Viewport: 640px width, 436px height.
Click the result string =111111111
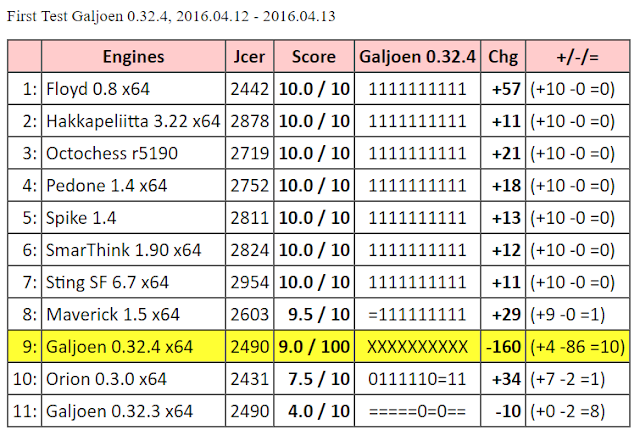(417, 315)
